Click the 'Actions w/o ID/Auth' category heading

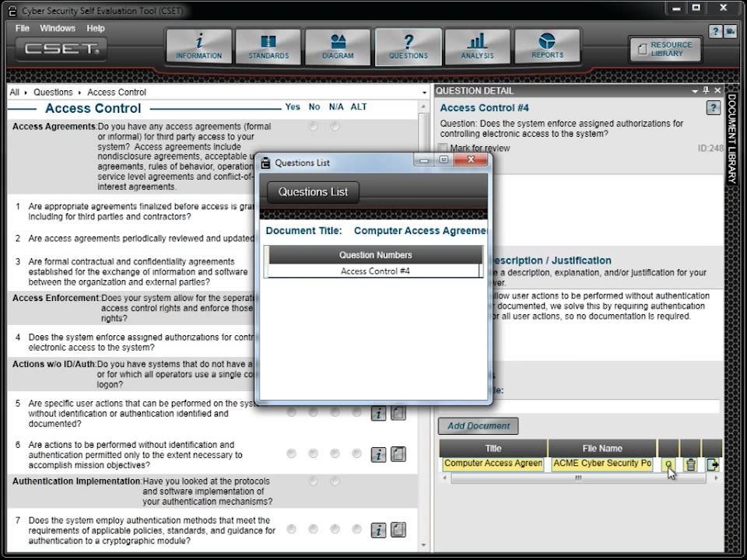(x=54, y=364)
